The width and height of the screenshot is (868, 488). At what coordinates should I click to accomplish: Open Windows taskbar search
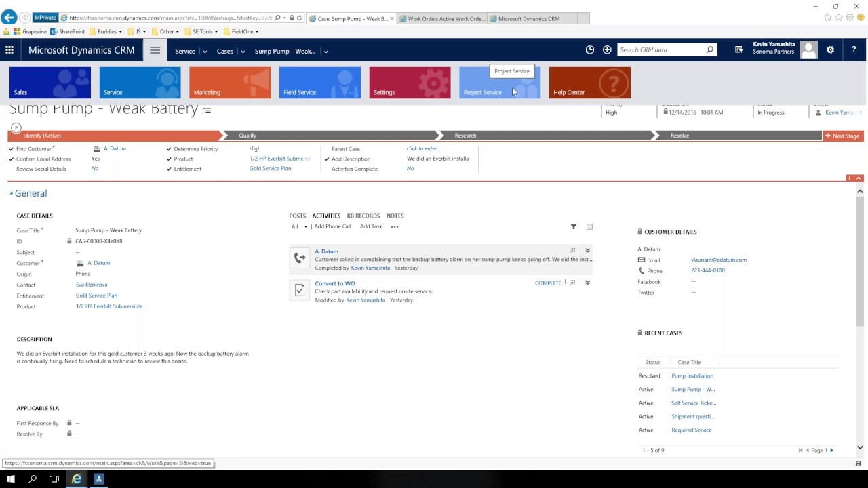click(x=33, y=479)
